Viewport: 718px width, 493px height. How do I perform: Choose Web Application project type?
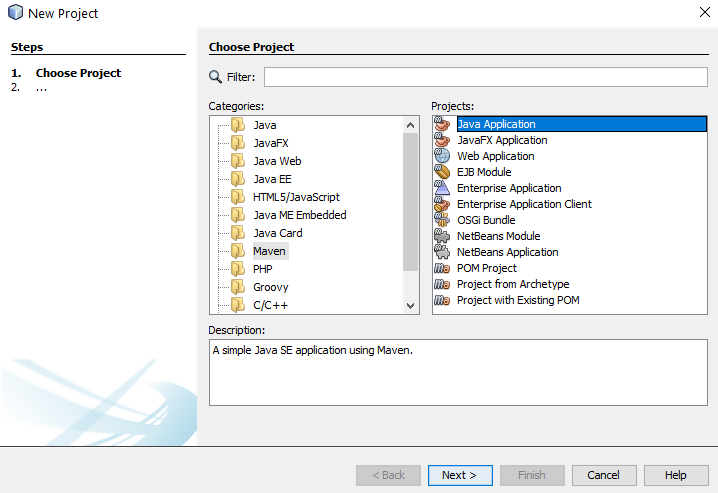[495, 156]
